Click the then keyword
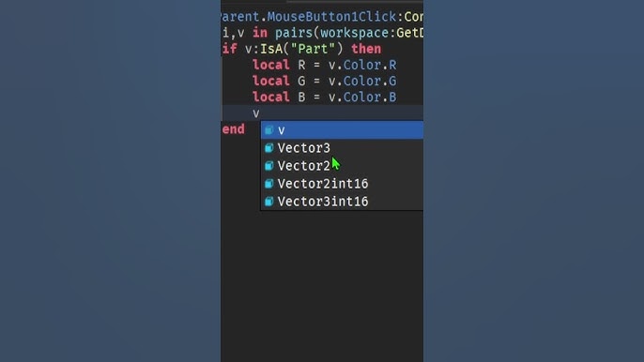Screen dimensions: 644x362 coord(366,49)
